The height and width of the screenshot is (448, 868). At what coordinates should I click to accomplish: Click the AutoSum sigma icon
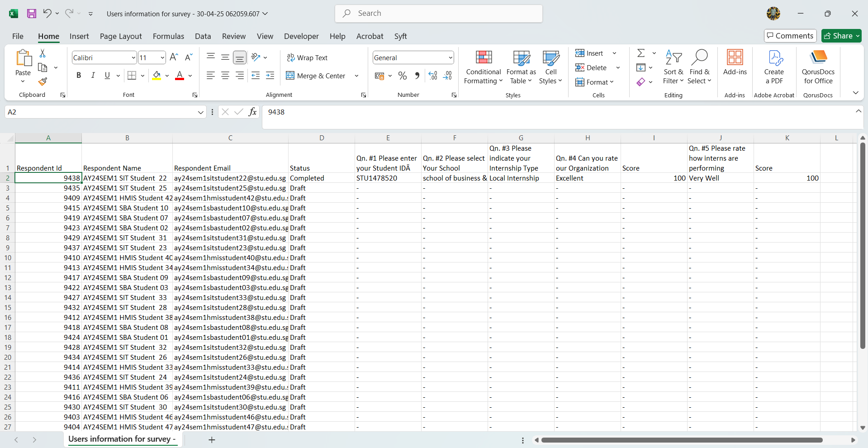point(641,53)
